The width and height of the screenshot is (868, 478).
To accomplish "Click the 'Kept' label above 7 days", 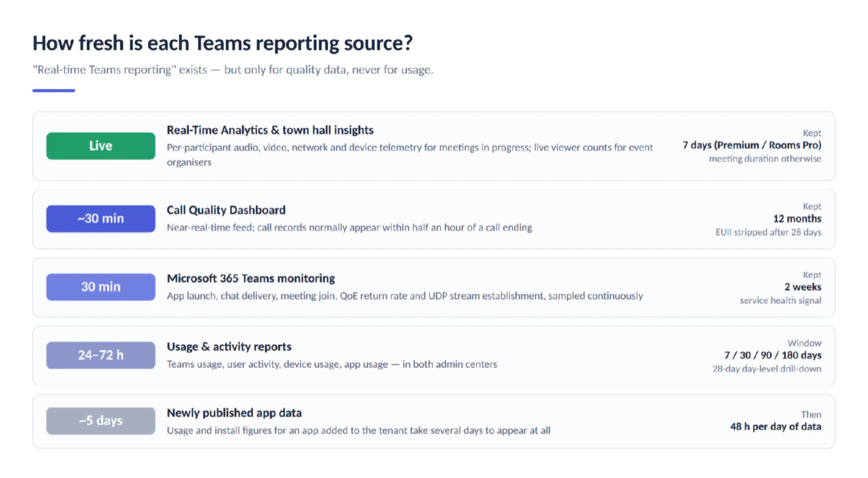I will click(x=812, y=133).
